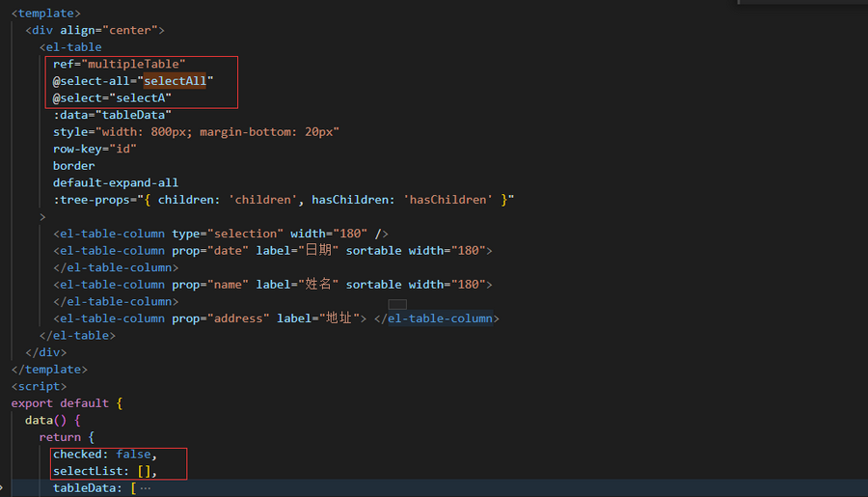This screenshot has height=497, width=868.
Task: Click the selectAll handler value
Action: pos(178,81)
